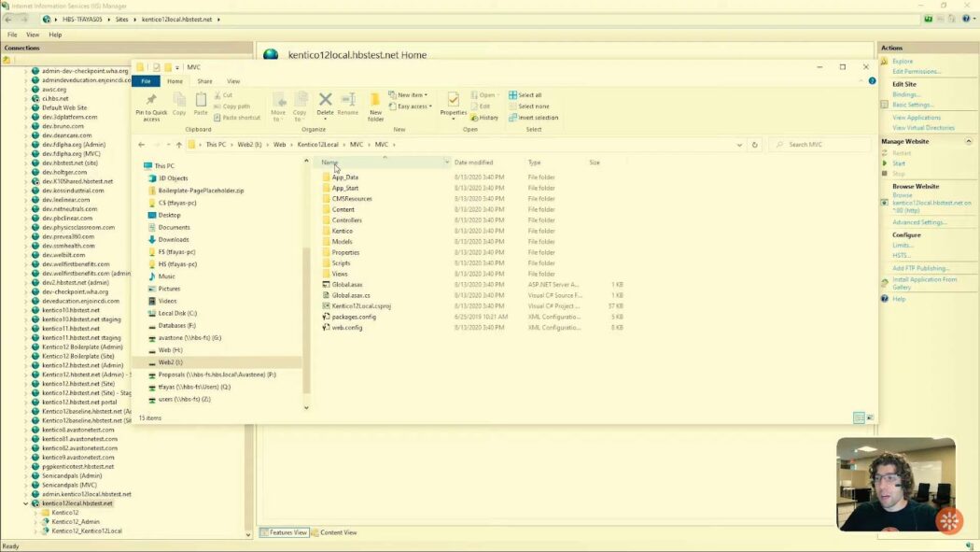Click History in the Open group
The height and width of the screenshot is (552, 980).
coord(484,118)
